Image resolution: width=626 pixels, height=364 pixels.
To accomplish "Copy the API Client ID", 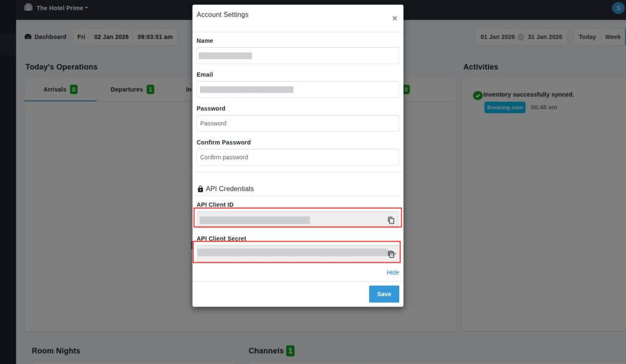I will coord(391,220).
